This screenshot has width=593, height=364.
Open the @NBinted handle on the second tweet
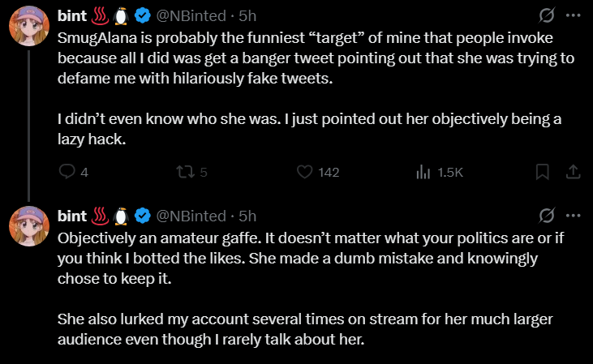click(x=190, y=216)
